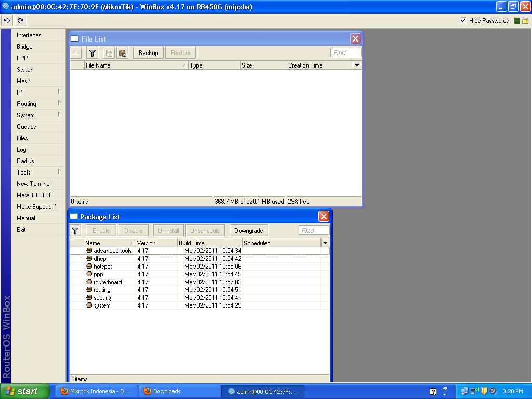Close the File List window

point(355,38)
